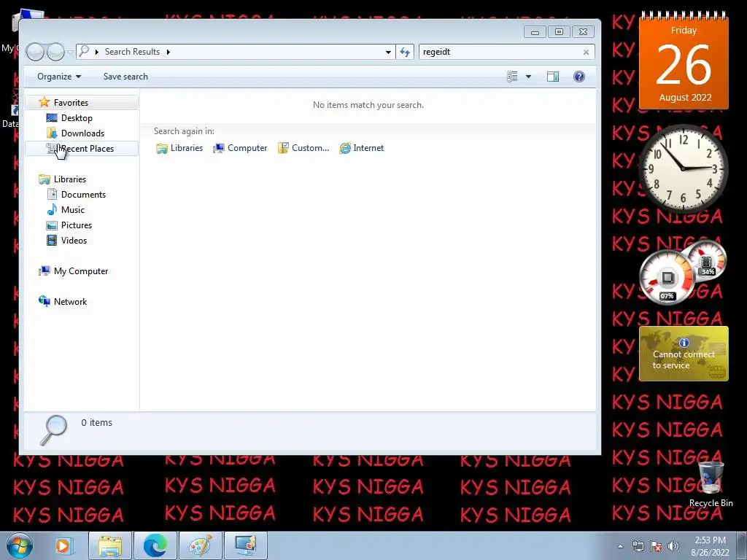Search again on the Internet
This screenshot has width=747, height=560.
[362, 148]
